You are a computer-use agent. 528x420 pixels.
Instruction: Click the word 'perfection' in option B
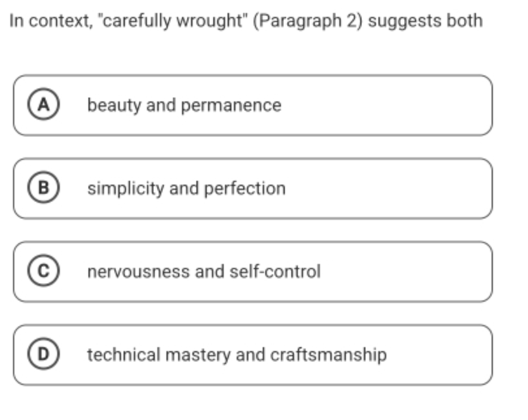pos(244,189)
